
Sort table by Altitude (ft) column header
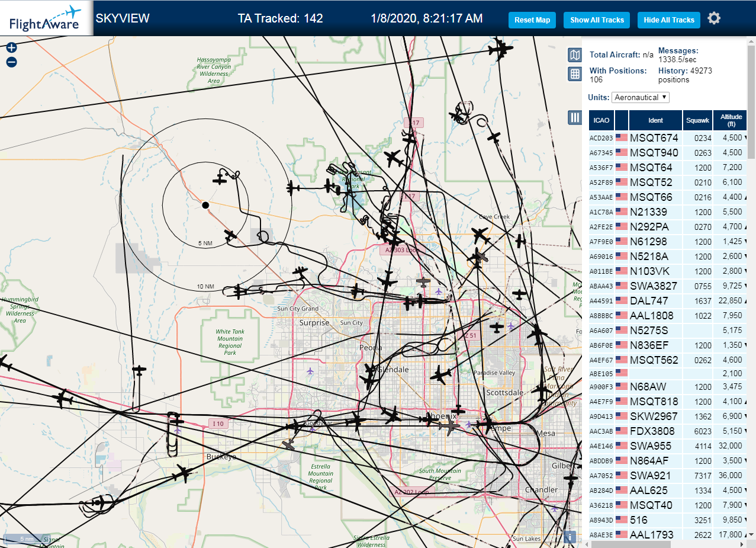pos(731,120)
